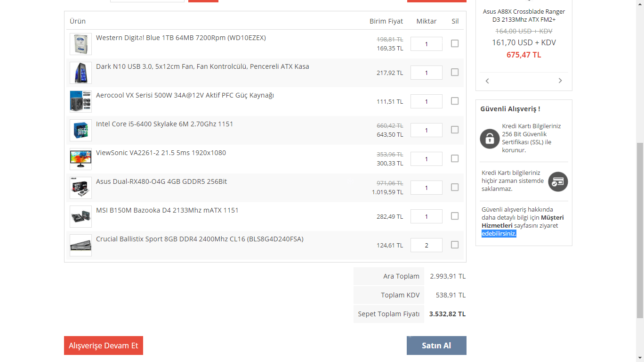Open the Dark N10 ATX Kasa product link
644x362 pixels.
coord(202,66)
